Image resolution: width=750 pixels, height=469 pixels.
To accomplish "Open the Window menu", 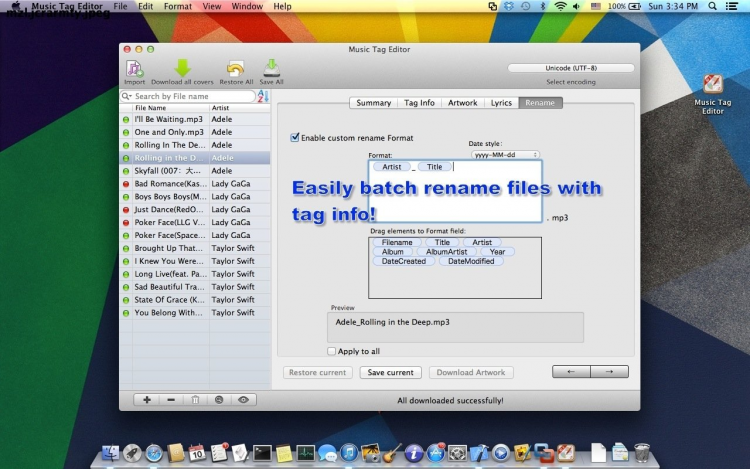I will click(247, 6).
